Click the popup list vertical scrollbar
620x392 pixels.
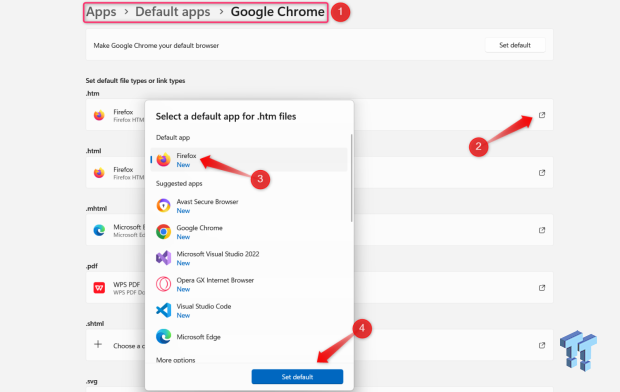352,178
